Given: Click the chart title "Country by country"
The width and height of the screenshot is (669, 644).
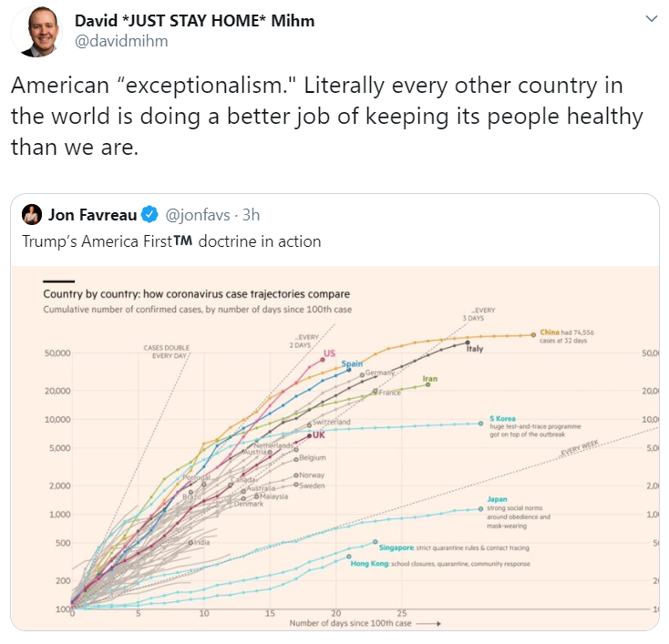Looking at the screenshot, I should 196,294.
